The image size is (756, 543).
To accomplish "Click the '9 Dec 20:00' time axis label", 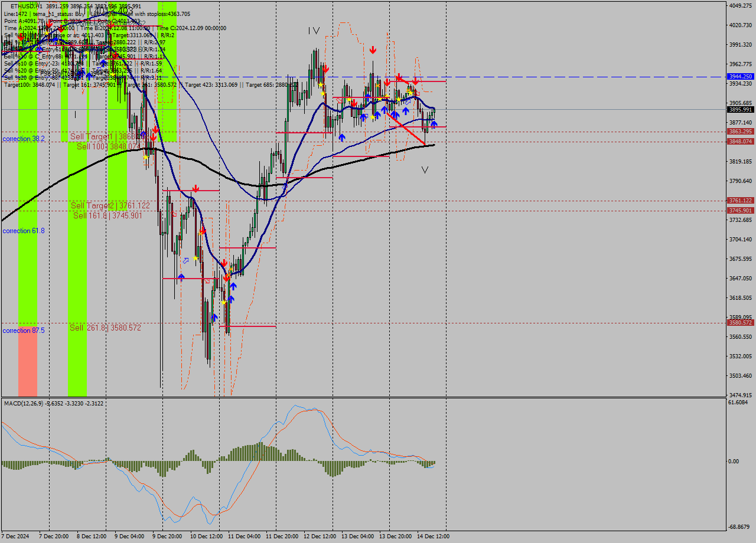I will coord(167,537).
